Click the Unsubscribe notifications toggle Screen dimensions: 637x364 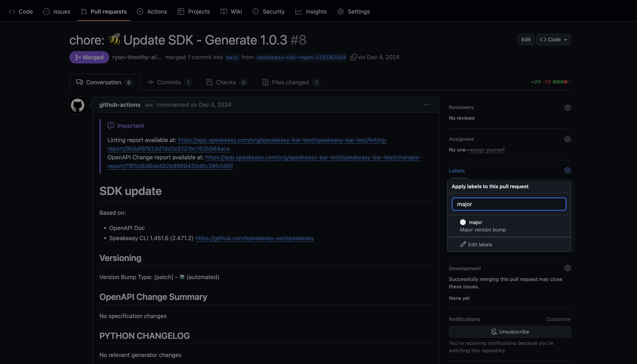coord(510,331)
